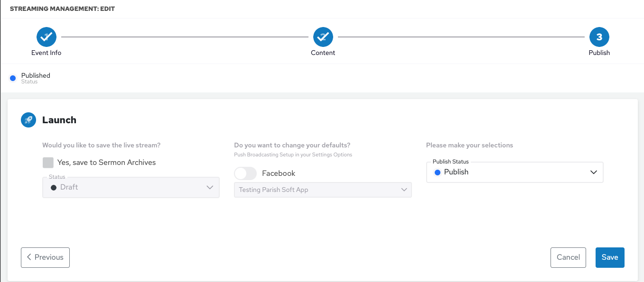Go back with the Previous button
The height and width of the screenshot is (282, 644).
coord(46,257)
